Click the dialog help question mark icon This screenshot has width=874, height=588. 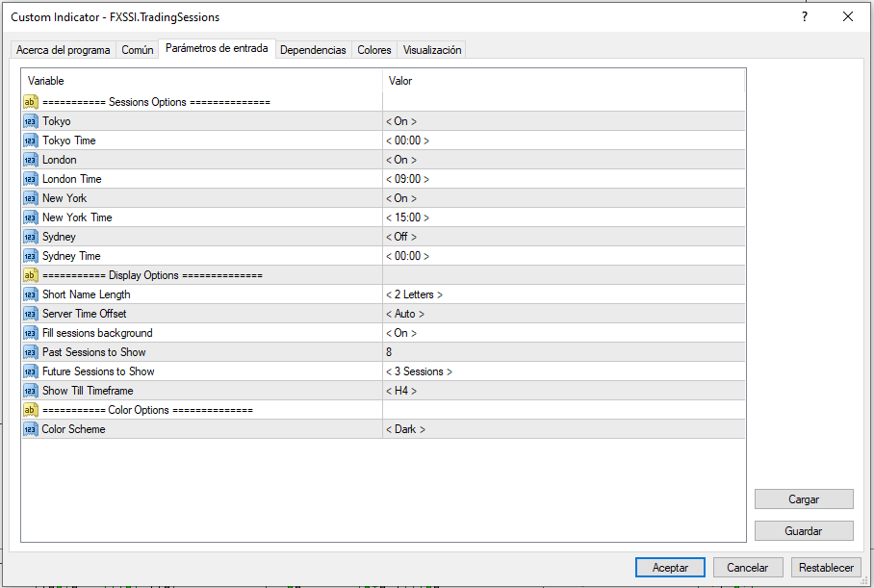pyautogui.click(x=804, y=16)
